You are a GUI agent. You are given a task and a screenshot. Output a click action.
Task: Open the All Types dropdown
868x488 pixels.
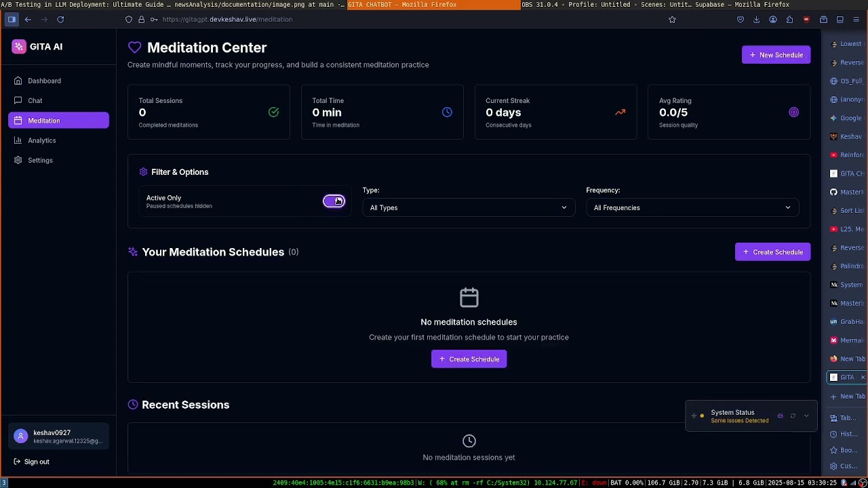point(469,207)
